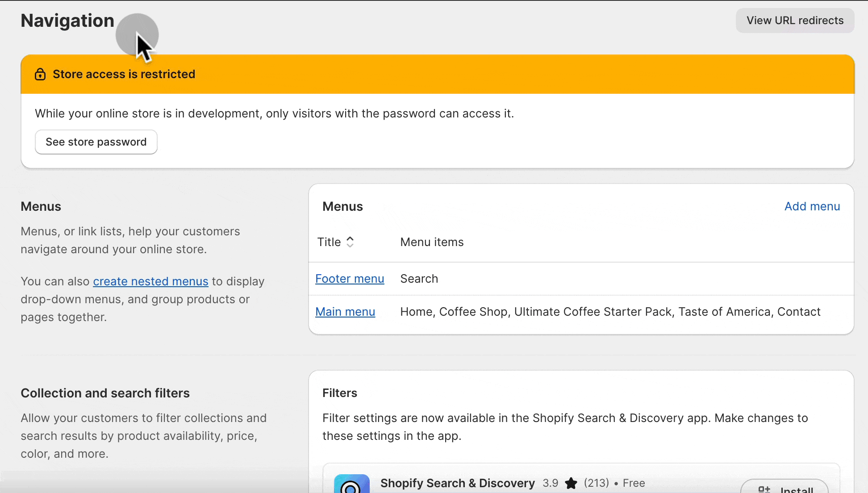Click the Search item in Footer menu row
868x493 pixels.
tap(419, 279)
